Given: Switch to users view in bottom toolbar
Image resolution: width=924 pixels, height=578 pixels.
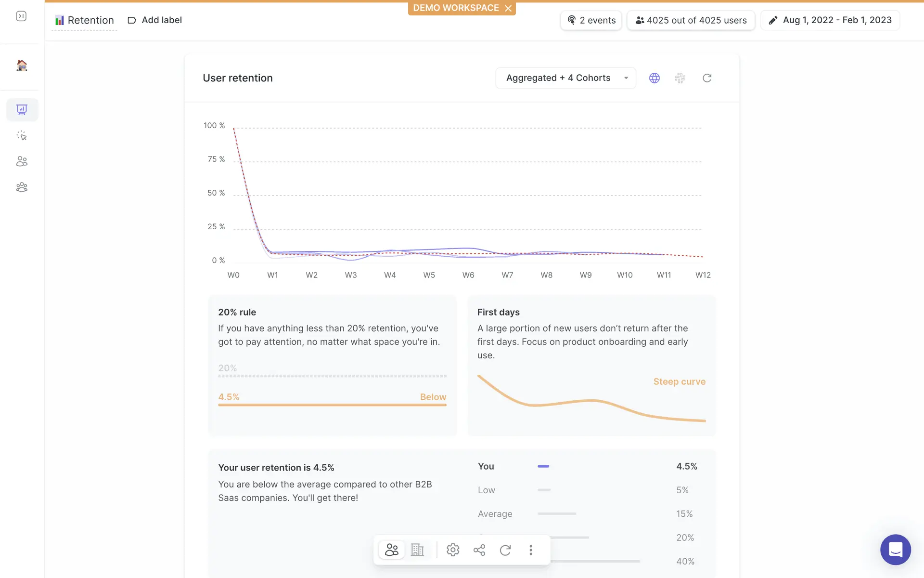Looking at the screenshot, I should [x=392, y=550].
